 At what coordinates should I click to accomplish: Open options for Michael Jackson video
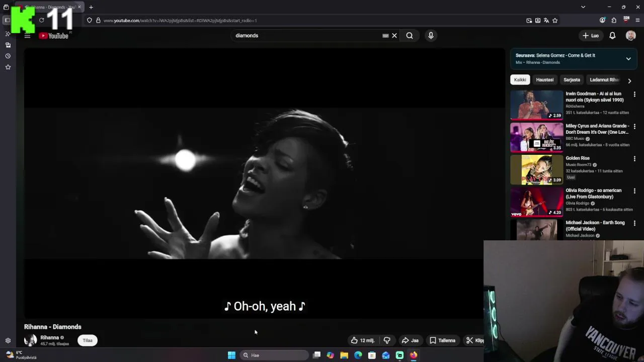[634, 223]
